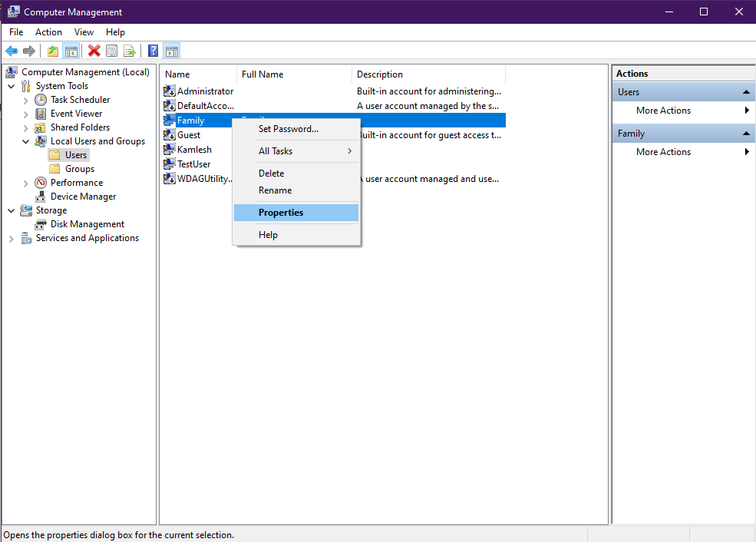Select the Device Manager tree node
The image size is (756, 542).
tap(83, 197)
